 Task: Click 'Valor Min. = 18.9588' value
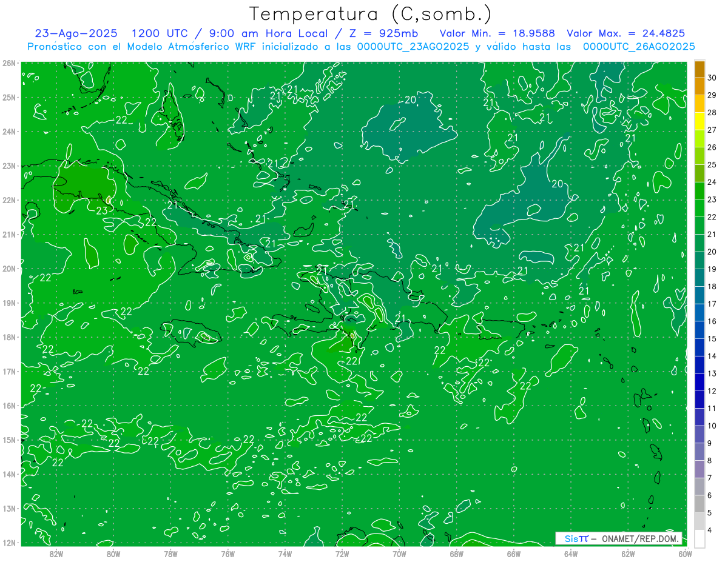[499, 33]
